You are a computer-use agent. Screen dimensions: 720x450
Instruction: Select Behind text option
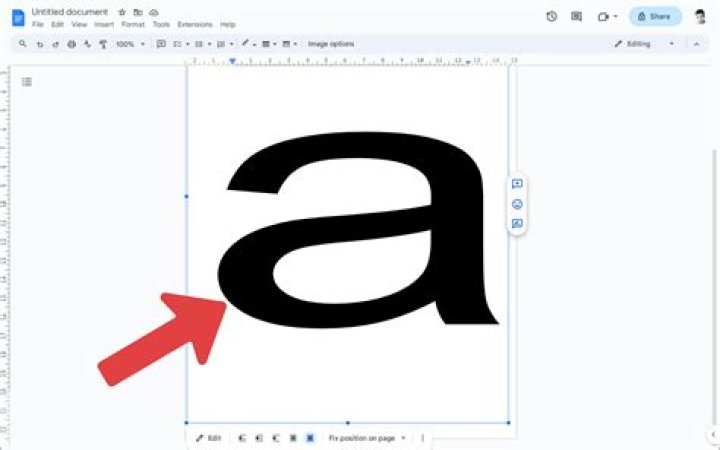[293, 438]
